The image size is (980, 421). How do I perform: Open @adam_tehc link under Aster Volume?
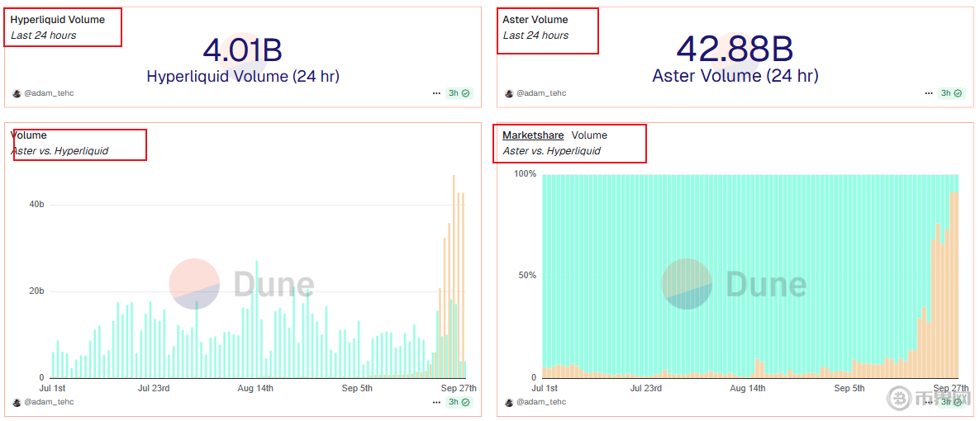(541, 93)
